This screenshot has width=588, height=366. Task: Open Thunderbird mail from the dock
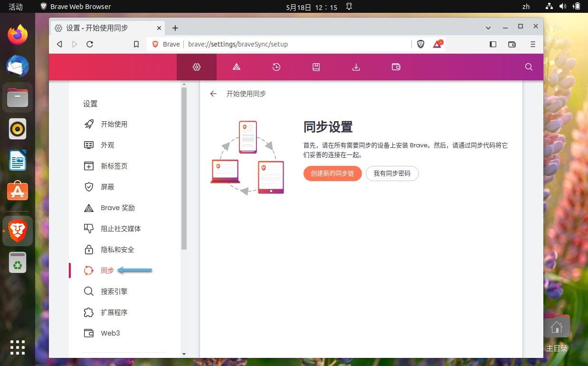18,66
